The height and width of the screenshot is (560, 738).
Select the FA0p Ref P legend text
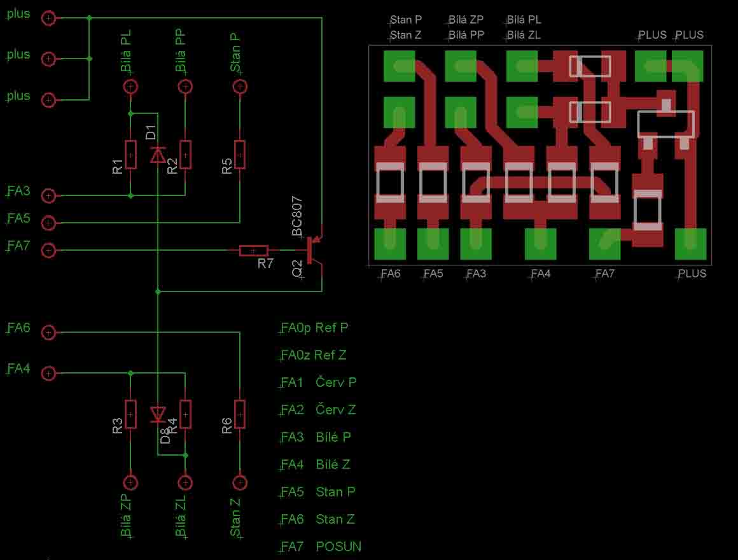point(315,328)
